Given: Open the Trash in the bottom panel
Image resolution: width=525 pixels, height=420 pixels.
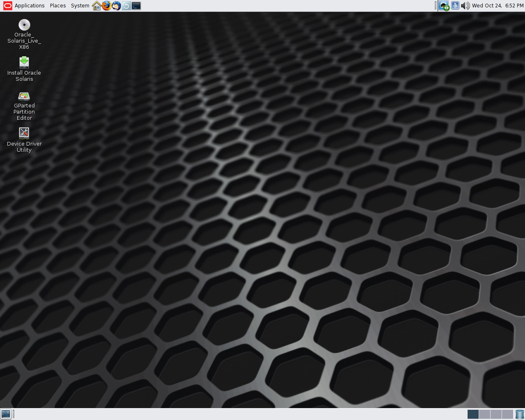Looking at the screenshot, I should (520, 414).
